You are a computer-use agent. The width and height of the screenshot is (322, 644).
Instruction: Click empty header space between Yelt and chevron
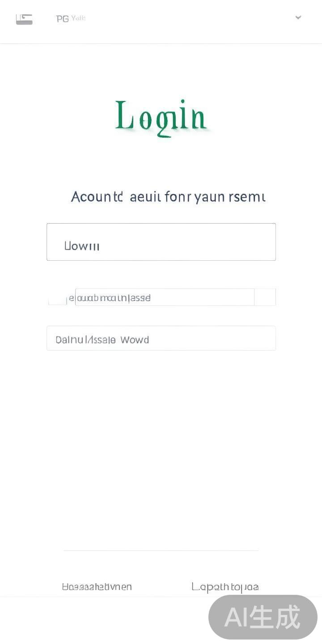188,19
